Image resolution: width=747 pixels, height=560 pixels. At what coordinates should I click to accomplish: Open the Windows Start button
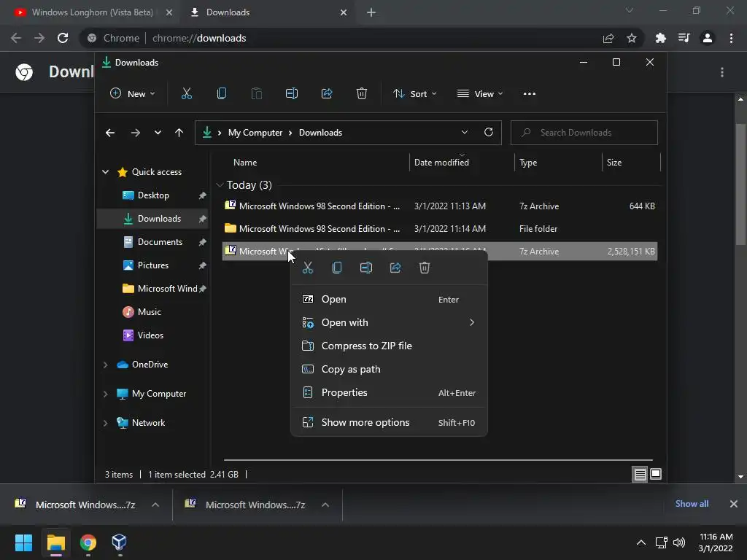coord(23,542)
